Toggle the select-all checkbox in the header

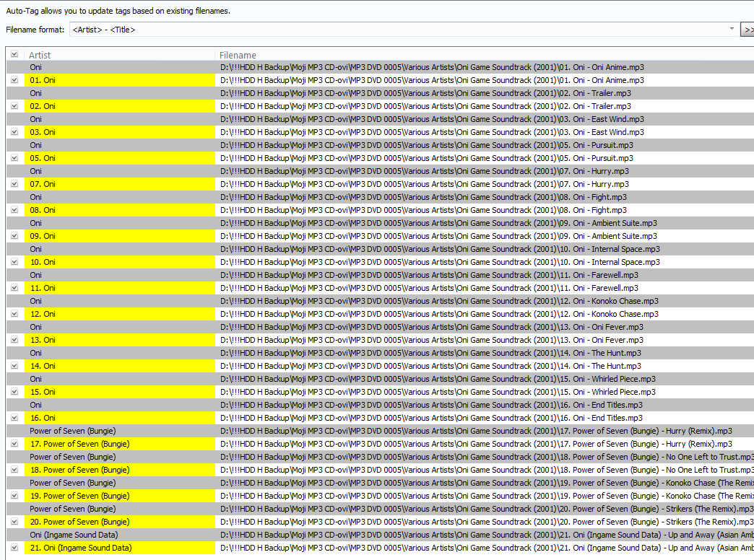pyautogui.click(x=14, y=55)
